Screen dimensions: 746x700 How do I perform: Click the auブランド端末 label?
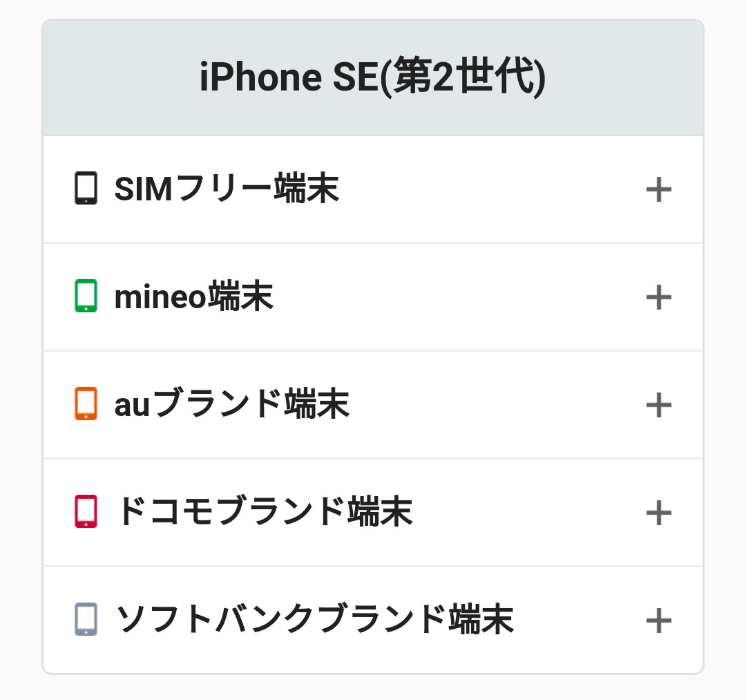(231, 405)
